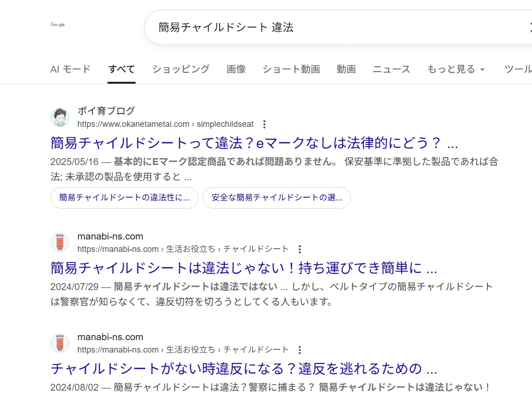The image size is (532, 393).
Task: Clear the search box with the X icon
Action: click(530, 27)
